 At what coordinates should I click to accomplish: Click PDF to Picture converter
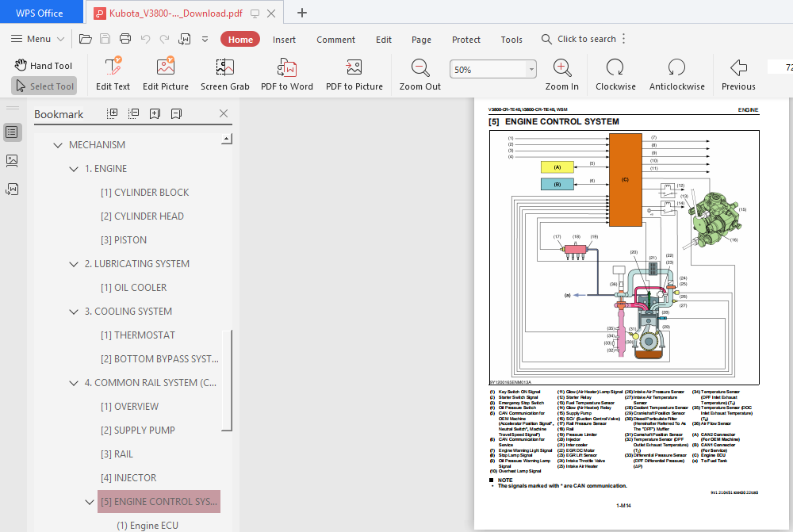pyautogui.click(x=354, y=74)
